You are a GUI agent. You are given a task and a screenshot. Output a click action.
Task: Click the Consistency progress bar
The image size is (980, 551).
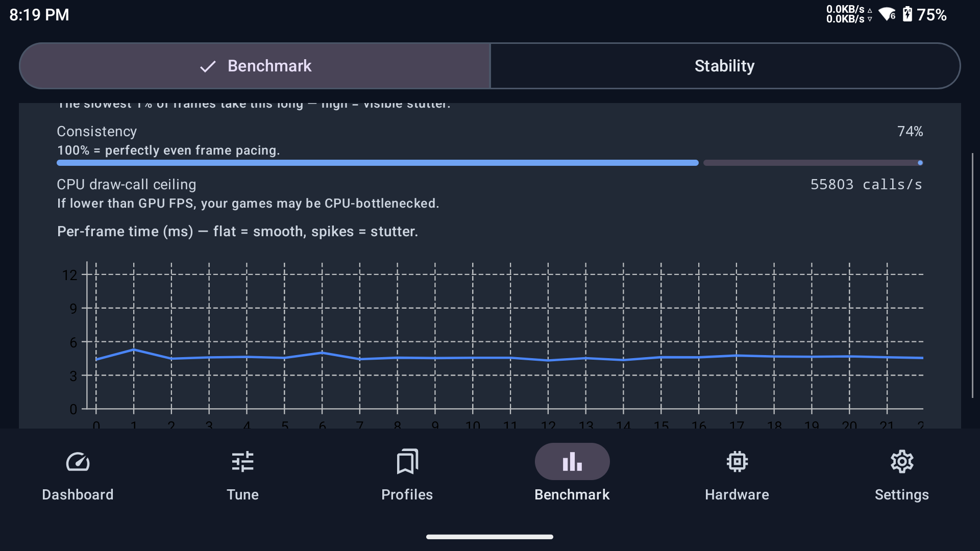[x=489, y=163]
